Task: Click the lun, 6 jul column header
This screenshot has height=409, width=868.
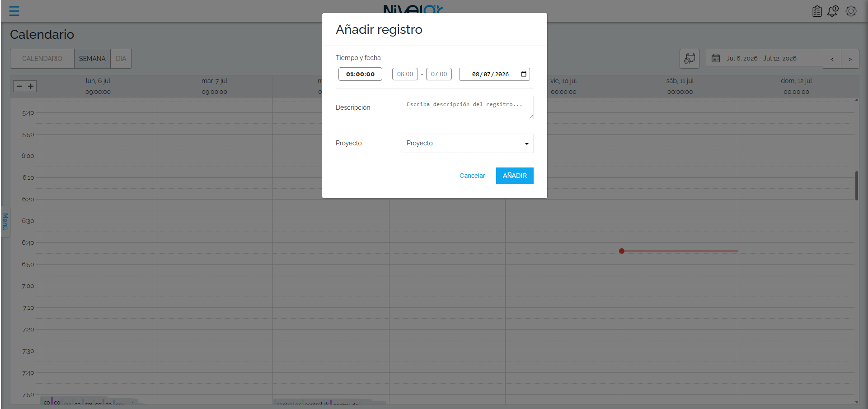Action: pyautogui.click(x=98, y=86)
